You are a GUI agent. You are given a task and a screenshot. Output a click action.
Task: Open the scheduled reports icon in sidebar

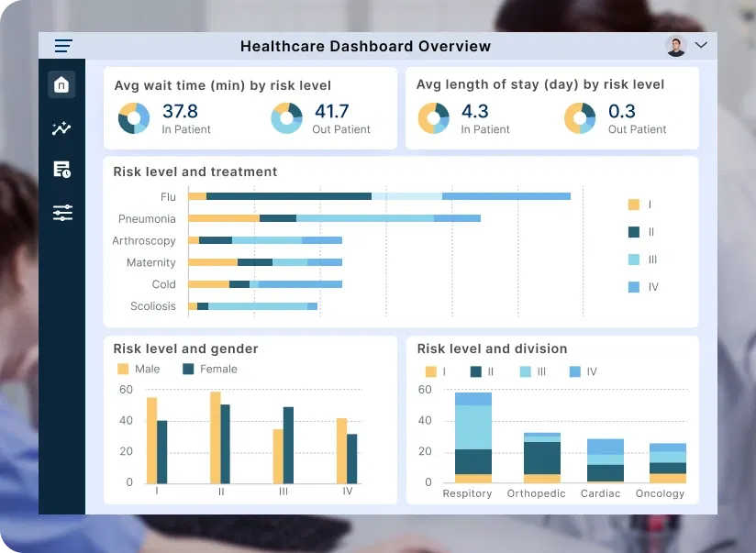click(x=61, y=170)
